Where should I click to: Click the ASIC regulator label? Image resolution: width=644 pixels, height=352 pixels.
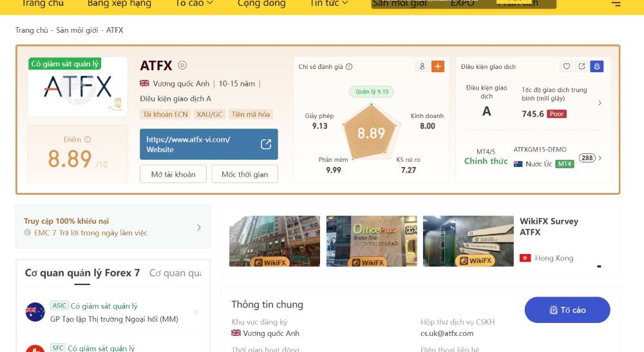[x=59, y=306]
